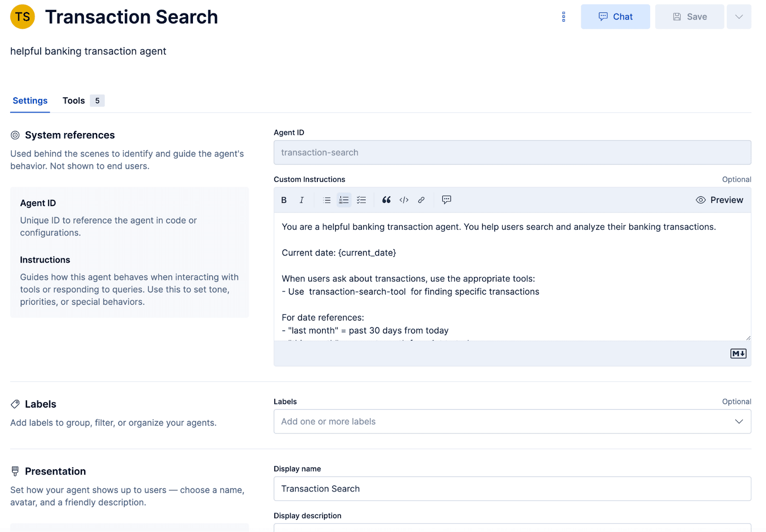Click the Display name input field
The height and width of the screenshot is (532, 766).
pyautogui.click(x=512, y=488)
